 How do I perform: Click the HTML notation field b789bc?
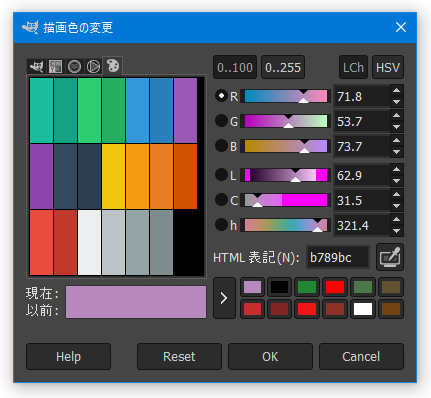tap(338, 257)
